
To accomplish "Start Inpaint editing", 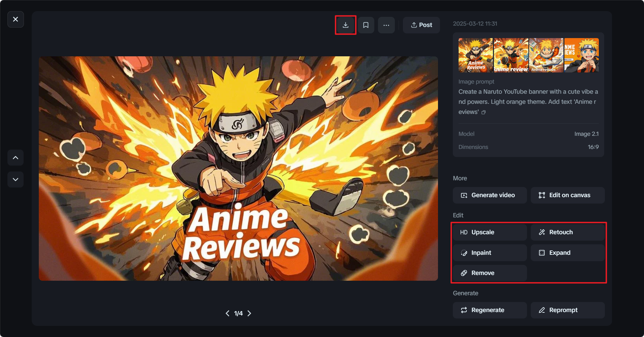I will [x=490, y=253].
